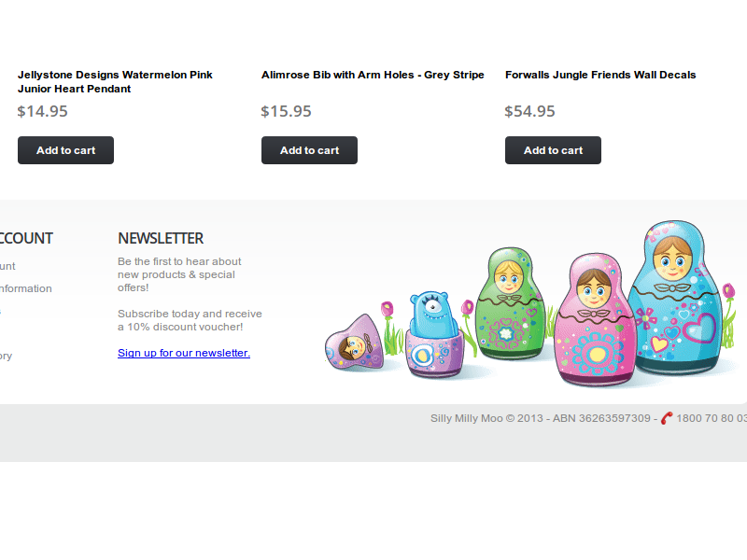Click the $15.95 price
The height and width of the screenshot is (560, 747).
pos(287,111)
